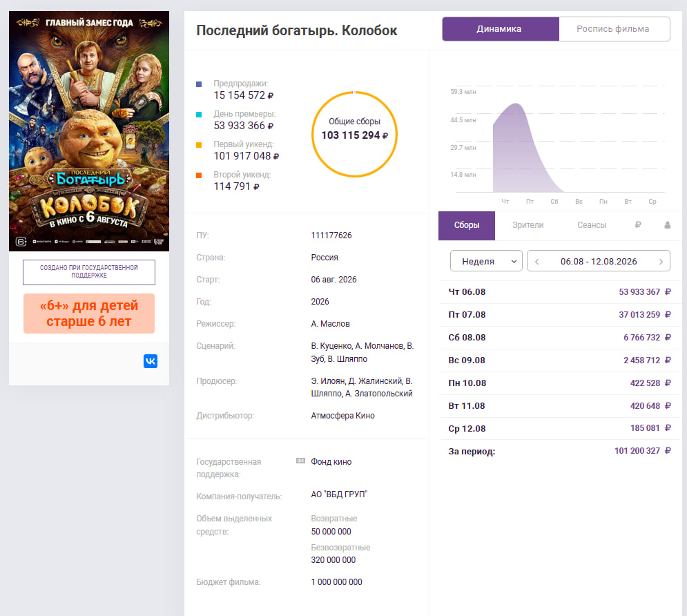The height and width of the screenshot is (616, 687).
Task: Click the VK share icon
Action: tap(151, 361)
